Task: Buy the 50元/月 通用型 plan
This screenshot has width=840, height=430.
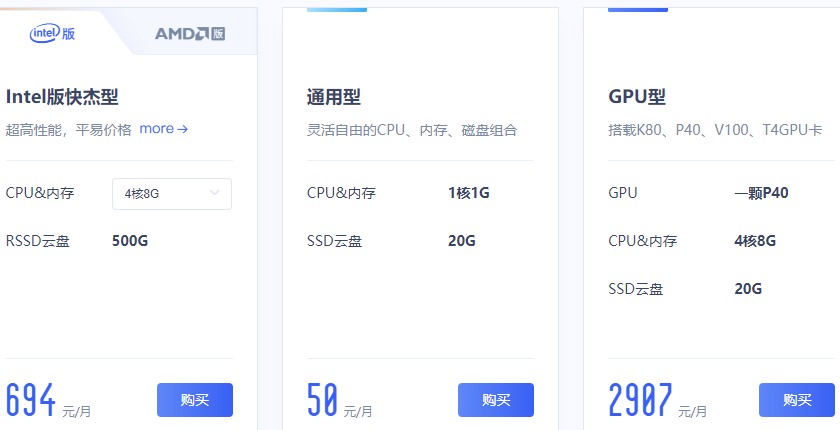Action: pyautogui.click(x=496, y=399)
